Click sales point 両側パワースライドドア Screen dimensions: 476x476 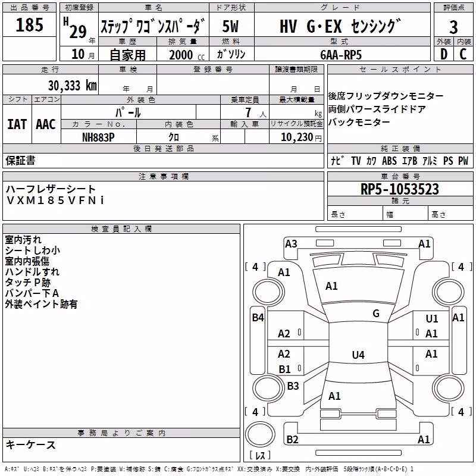point(377,109)
